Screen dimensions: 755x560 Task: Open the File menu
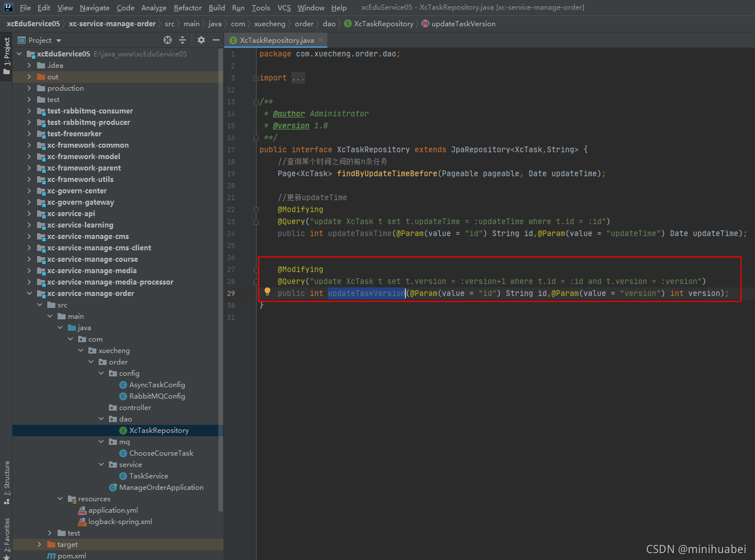tap(25, 7)
